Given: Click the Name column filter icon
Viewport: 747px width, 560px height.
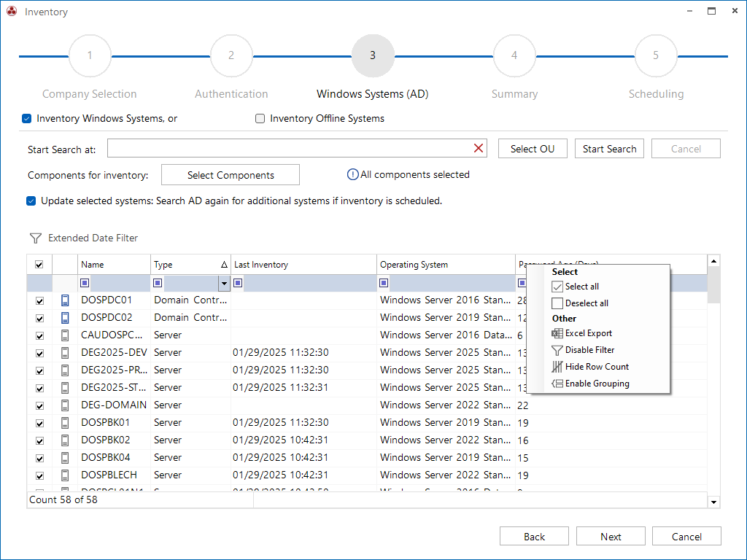Looking at the screenshot, I should point(85,283).
